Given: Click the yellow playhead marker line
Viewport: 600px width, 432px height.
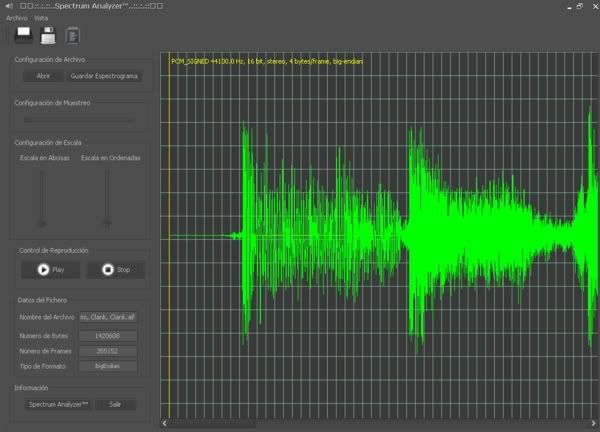Looking at the screenshot, I should [x=170, y=235].
